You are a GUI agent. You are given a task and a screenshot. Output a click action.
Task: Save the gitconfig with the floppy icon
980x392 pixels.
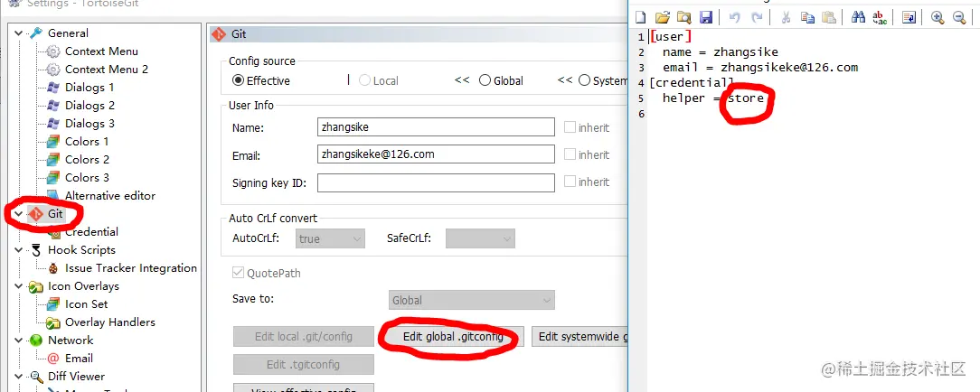(x=706, y=17)
